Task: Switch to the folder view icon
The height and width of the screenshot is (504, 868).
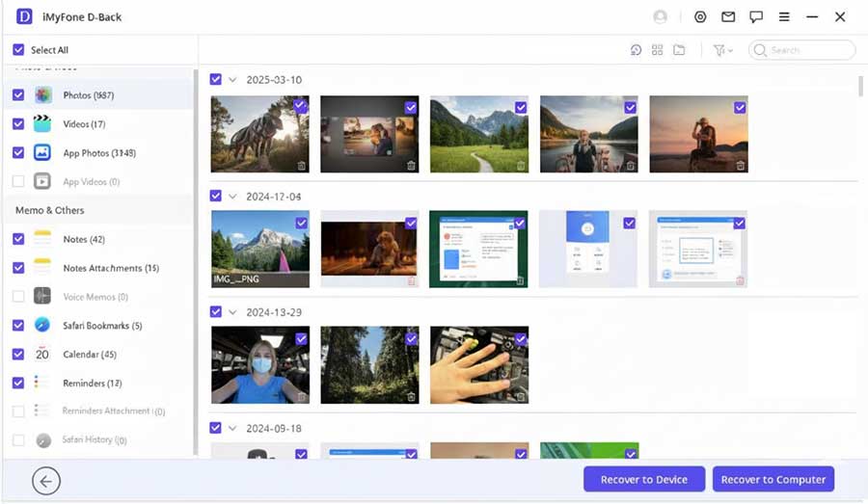Action: coord(679,50)
